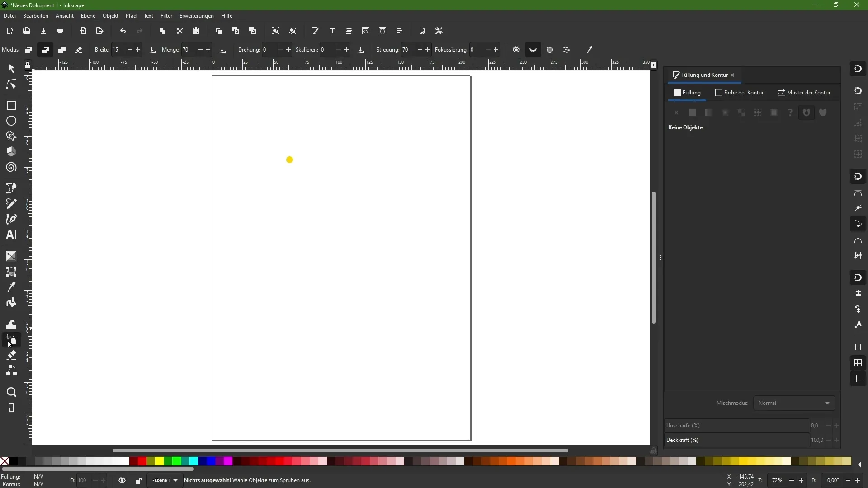The image size is (868, 488).
Task: Select the Gradient tool
Action: click(x=11, y=256)
